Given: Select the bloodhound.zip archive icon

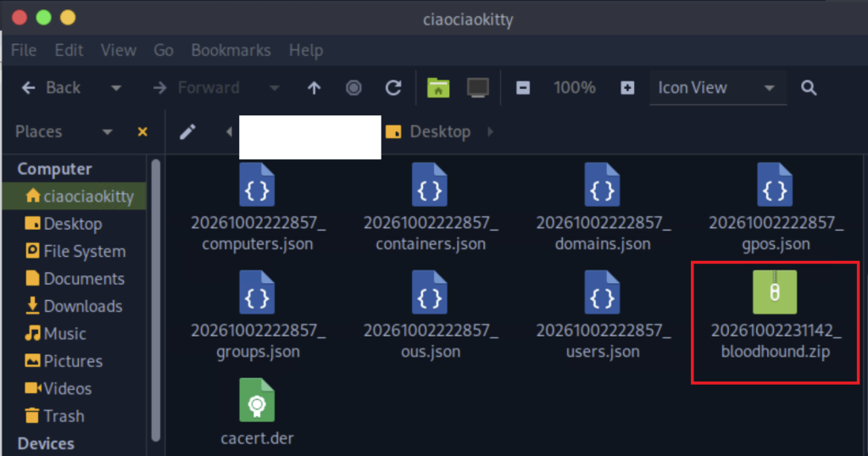Looking at the screenshot, I should coord(775,292).
